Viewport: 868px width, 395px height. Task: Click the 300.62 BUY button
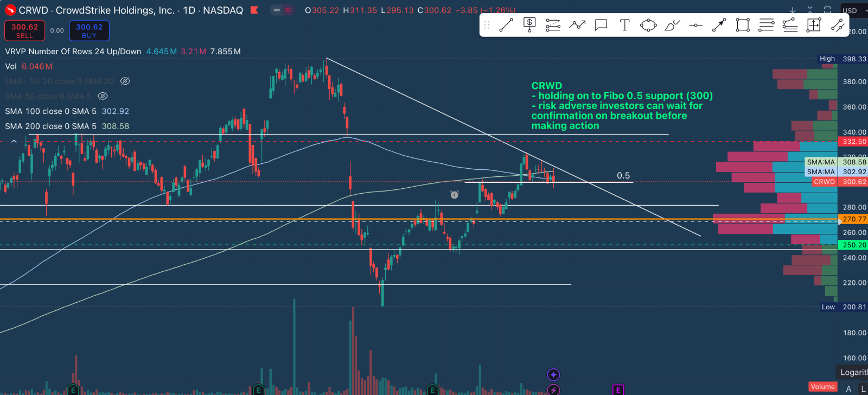click(90, 30)
